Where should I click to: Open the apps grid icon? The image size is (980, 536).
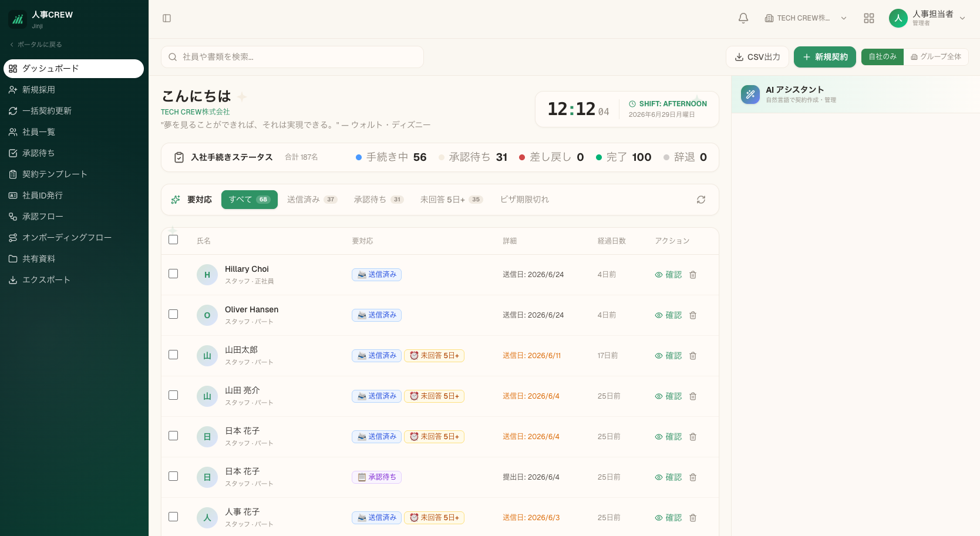pos(869,18)
